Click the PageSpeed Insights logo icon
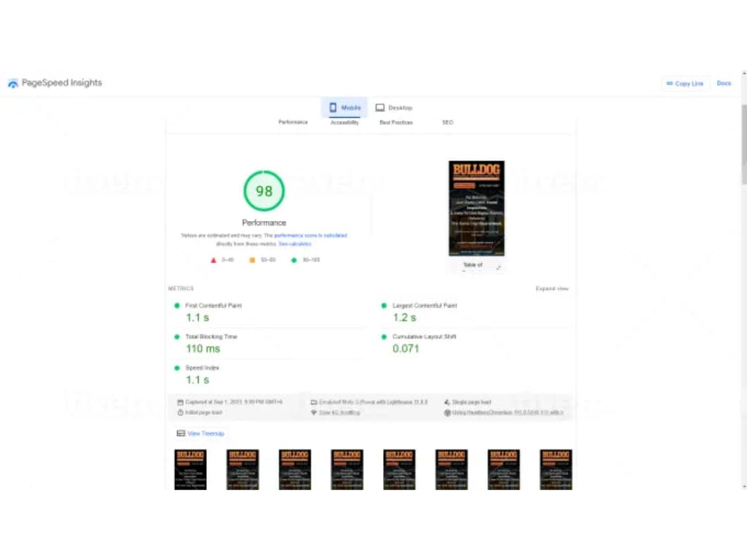The image size is (747, 560). 13,82
